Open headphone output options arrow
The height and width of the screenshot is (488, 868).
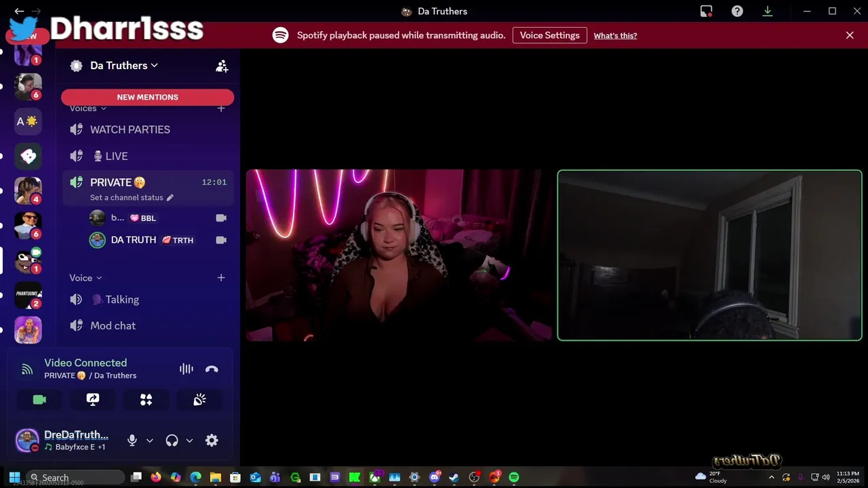[x=189, y=441]
